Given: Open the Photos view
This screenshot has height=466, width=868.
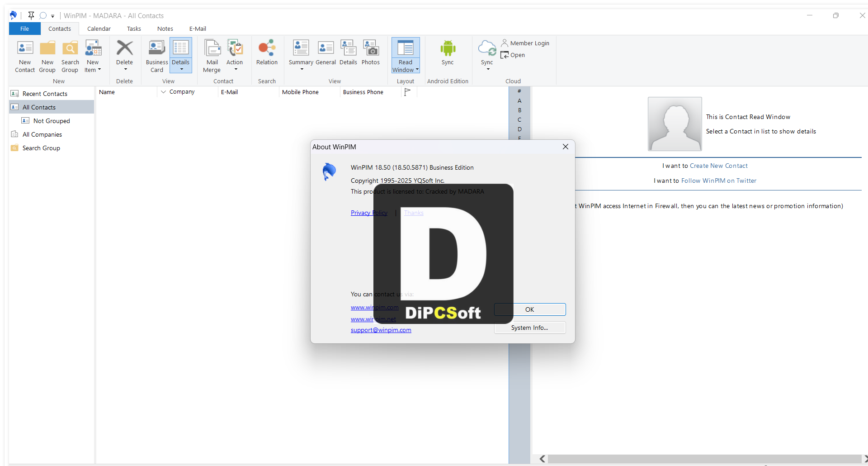Looking at the screenshot, I should pyautogui.click(x=371, y=52).
